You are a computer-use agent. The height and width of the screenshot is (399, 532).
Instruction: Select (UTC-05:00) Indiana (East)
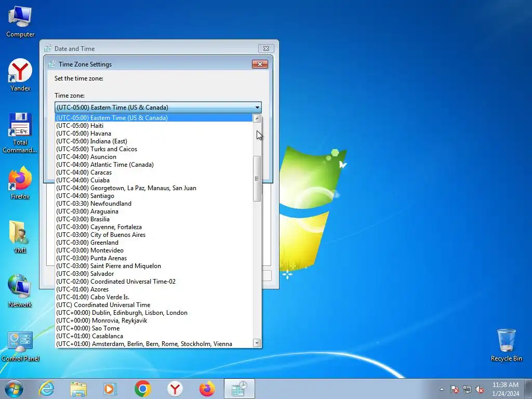(154, 141)
